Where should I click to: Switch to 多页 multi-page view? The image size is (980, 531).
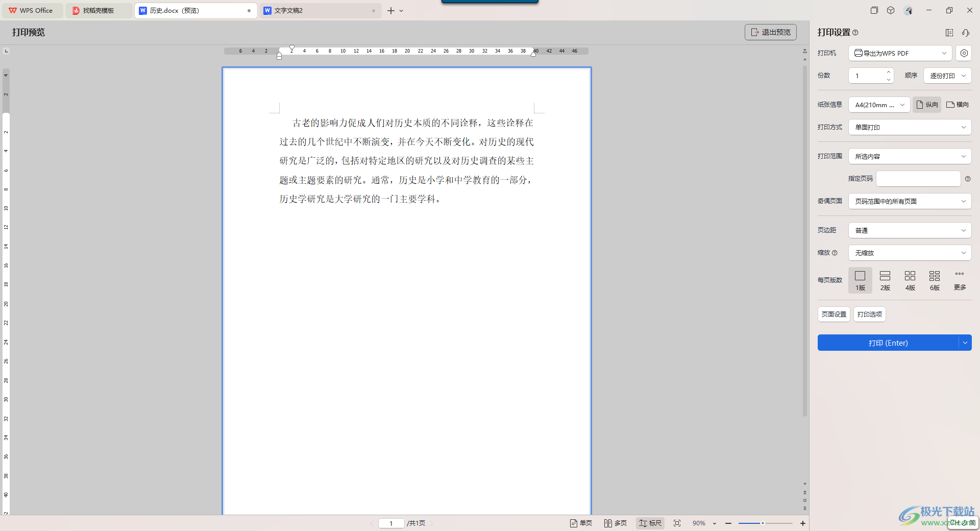(x=616, y=523)
